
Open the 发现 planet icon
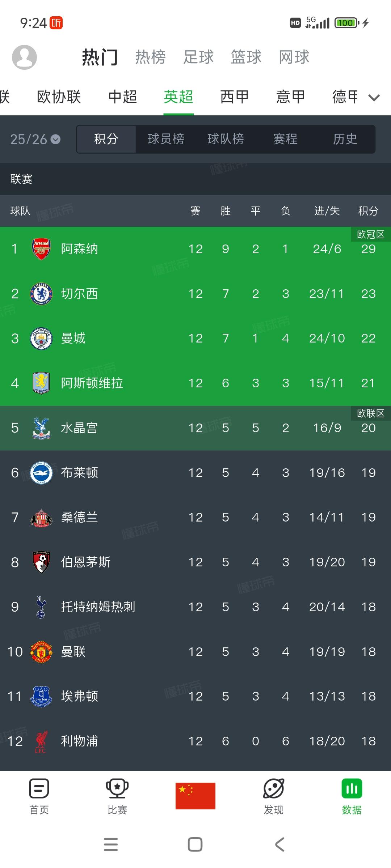click(x=274, y=789)
